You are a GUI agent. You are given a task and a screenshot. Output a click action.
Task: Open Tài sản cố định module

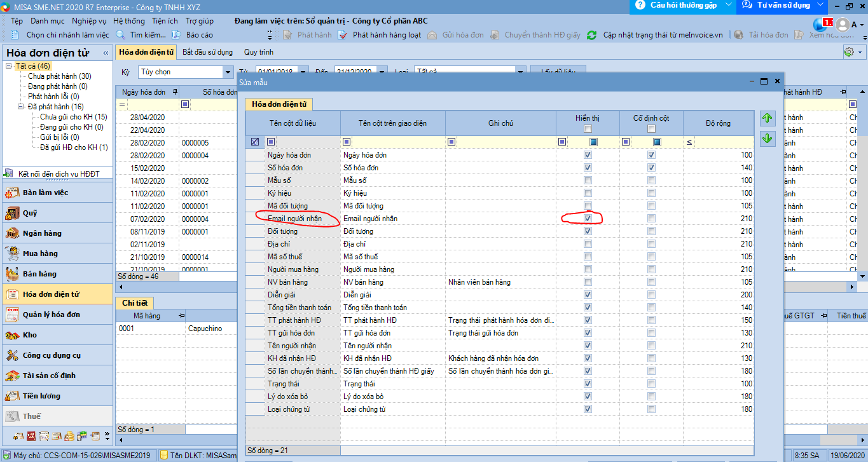pos(58,376)
